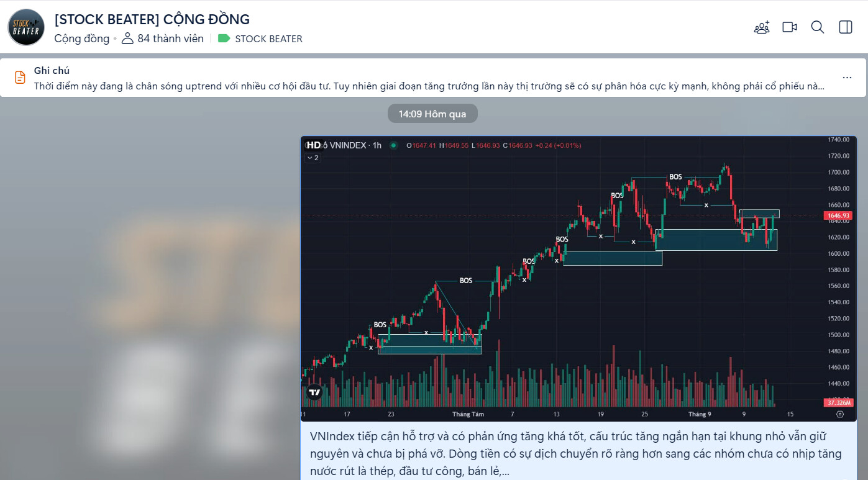
Task: Open the pinned note's three-dot menu
Action: pyautogui.click(x=847, y=78)
